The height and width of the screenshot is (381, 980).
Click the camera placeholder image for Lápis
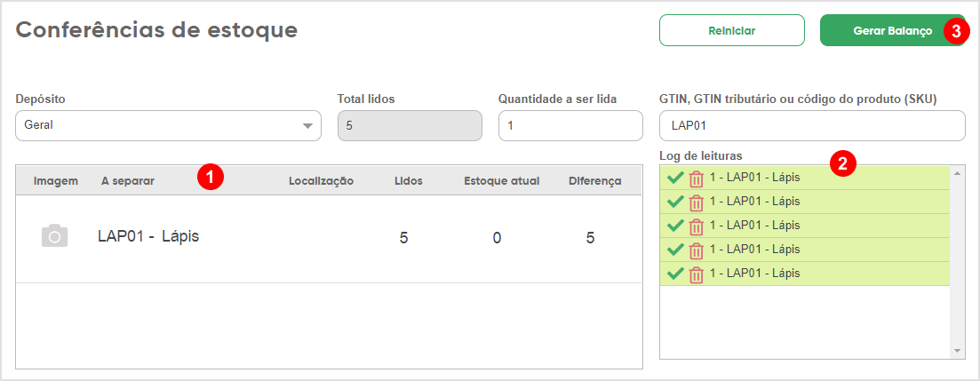click(54, 236)
